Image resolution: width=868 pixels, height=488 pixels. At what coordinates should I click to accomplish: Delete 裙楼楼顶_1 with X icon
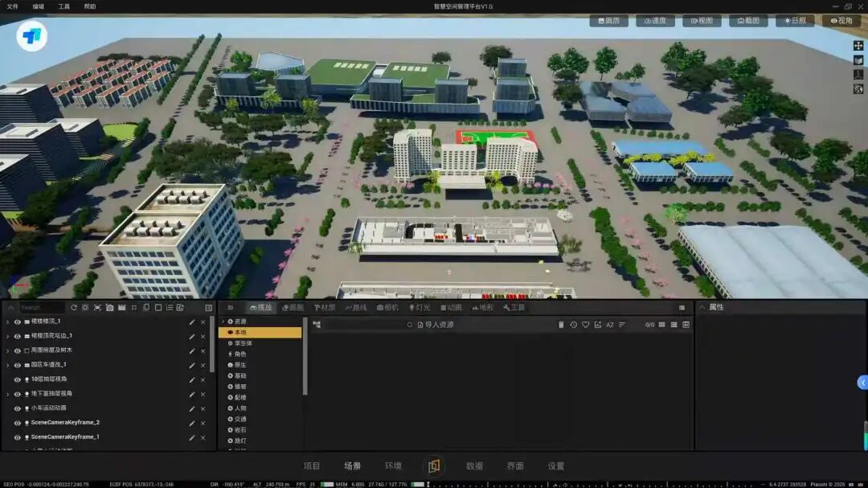click(203, 322)
